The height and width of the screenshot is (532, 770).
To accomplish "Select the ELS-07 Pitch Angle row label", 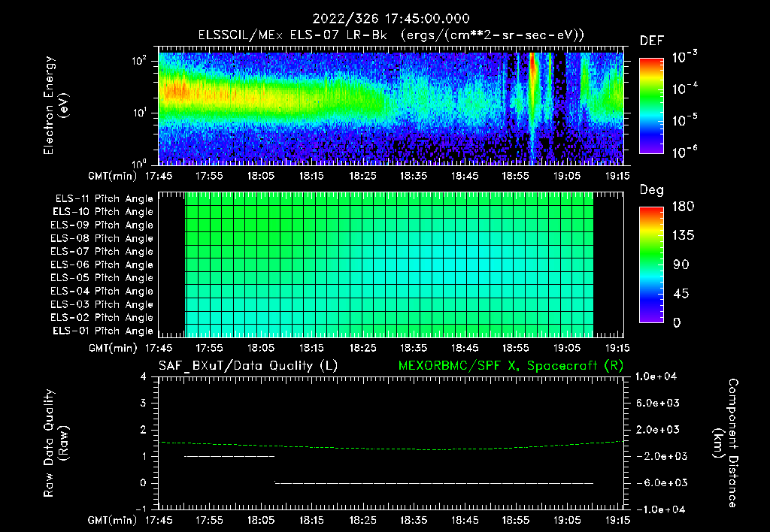I will pyautogui.click(x=102, y=252).
